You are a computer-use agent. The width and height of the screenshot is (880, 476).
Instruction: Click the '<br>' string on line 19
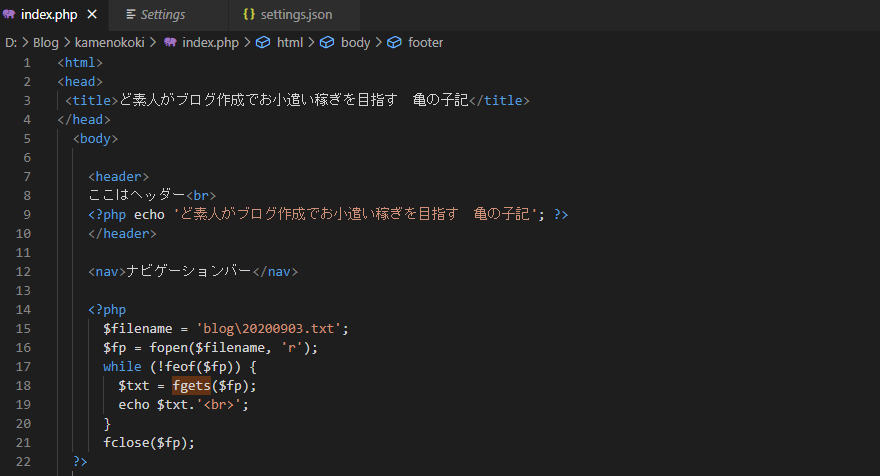(218, 405)
